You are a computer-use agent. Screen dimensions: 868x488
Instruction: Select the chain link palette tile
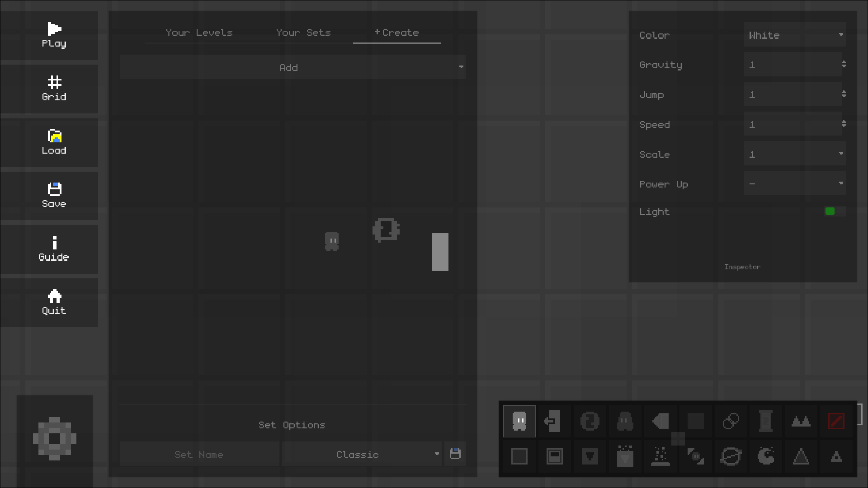[x=731, y=421]
